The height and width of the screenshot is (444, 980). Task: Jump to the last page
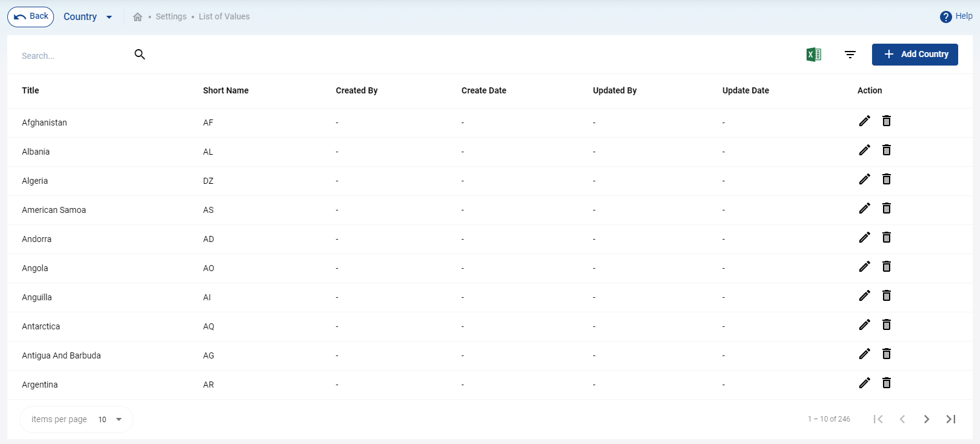coord(951,419)
